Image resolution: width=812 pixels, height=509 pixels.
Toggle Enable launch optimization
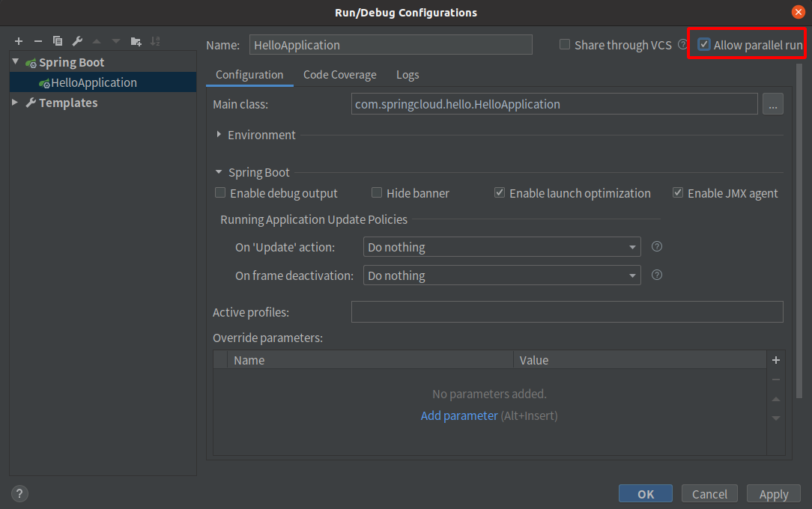(x=499, y=193)
